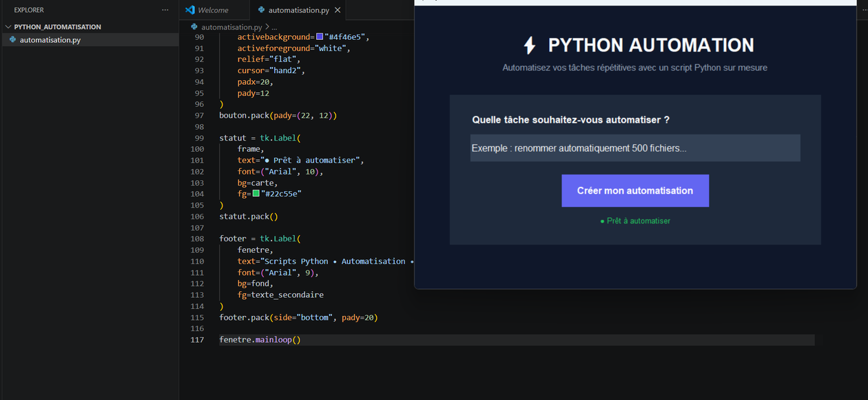Click the bg=carte code line

pyautogui.click(x=258, y=183)
